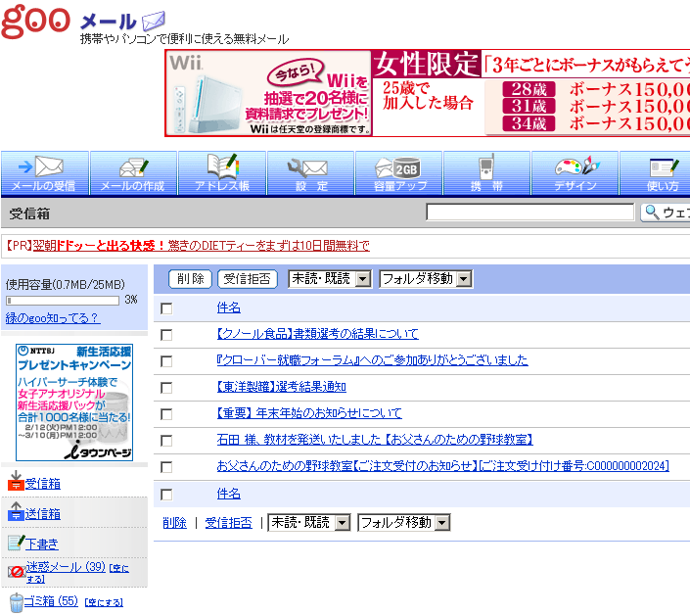The width and height of the screenshot is (690, 616).
Task: Open デザイン palette toolbar button
Action: [575, 173]
